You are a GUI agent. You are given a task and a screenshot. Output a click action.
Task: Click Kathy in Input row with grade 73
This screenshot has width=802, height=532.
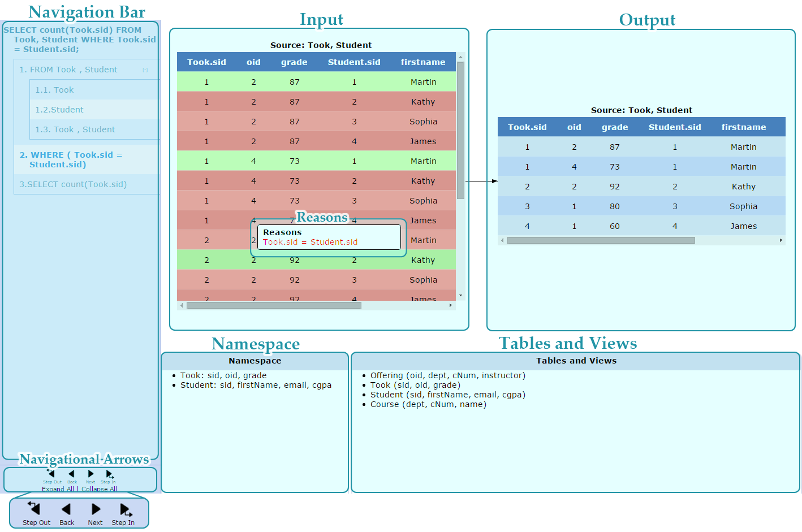(423, 181)
